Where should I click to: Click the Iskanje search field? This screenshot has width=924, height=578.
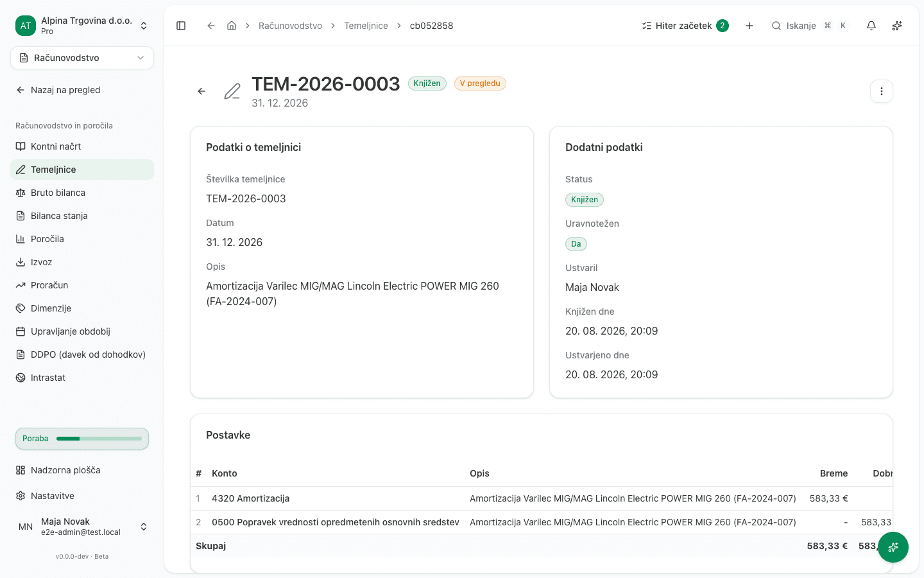810,26
